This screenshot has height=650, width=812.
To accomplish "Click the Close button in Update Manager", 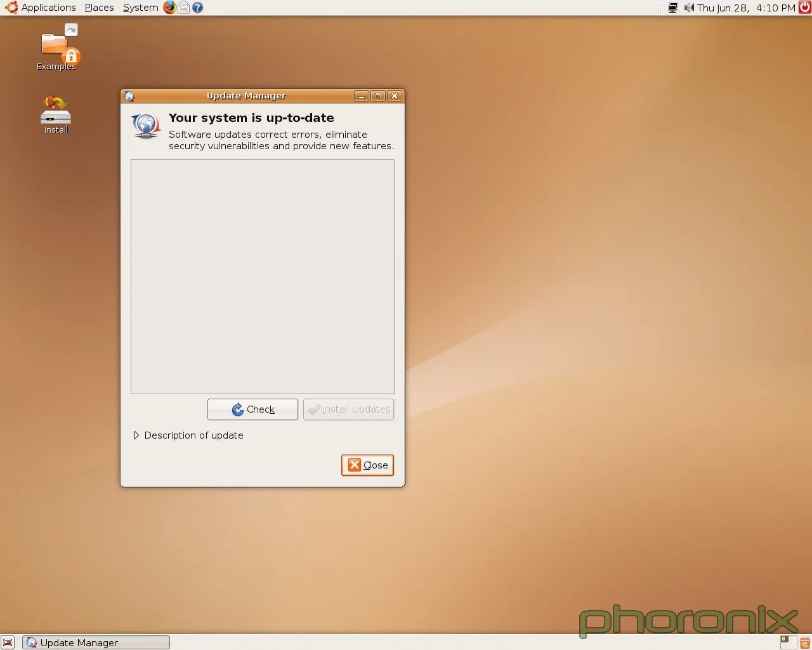I will click(x=368, y=465).
